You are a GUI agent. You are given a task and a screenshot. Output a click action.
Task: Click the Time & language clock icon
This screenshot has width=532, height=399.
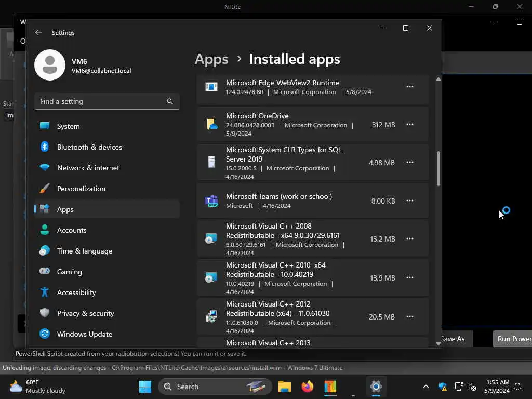(x=45, y=250)
